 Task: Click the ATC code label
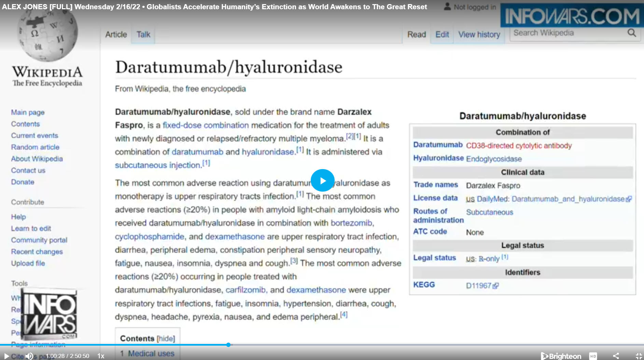(430, 232)
